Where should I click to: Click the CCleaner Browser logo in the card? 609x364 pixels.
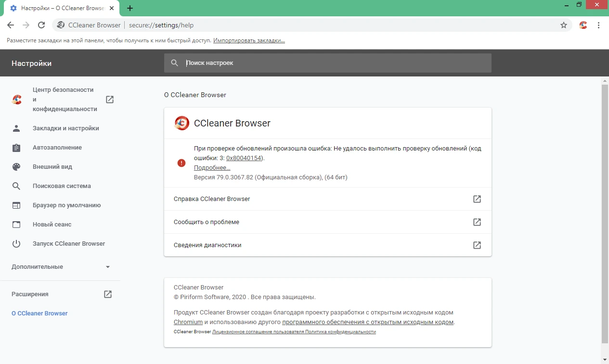181,124
